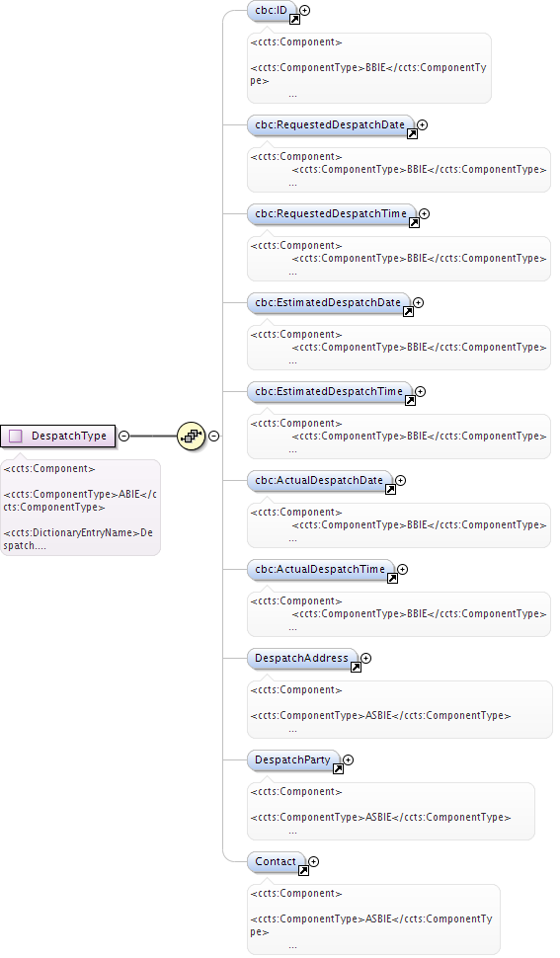Click the sequence compositor icon
Screen dimensions: 560x958
(192, 437)
